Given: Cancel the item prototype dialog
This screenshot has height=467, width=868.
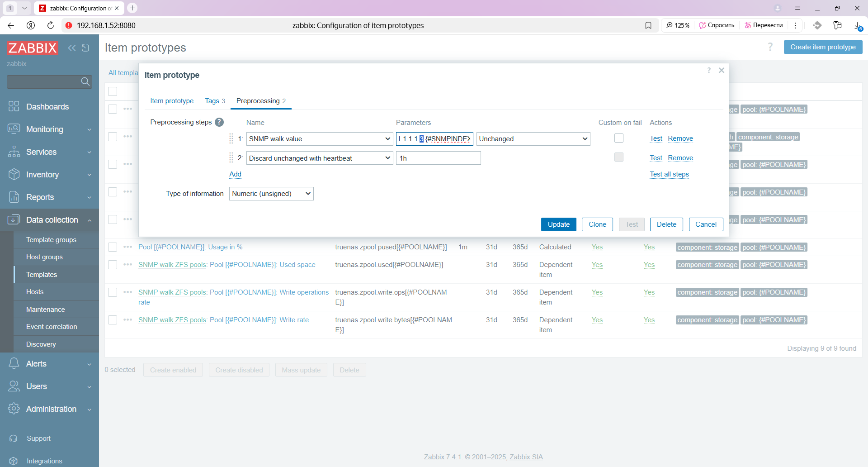Looking at the screenshot, I should click(x=706, y=224).
